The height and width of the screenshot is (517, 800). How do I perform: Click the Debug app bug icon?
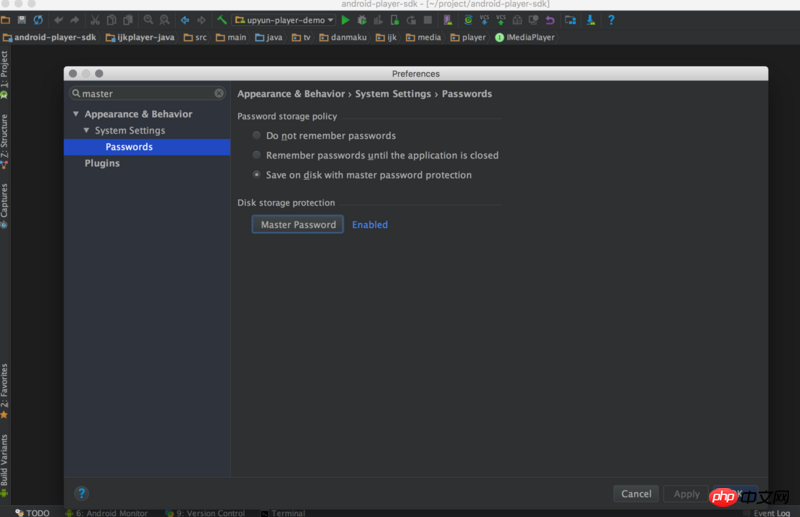[x=362, y=20]
